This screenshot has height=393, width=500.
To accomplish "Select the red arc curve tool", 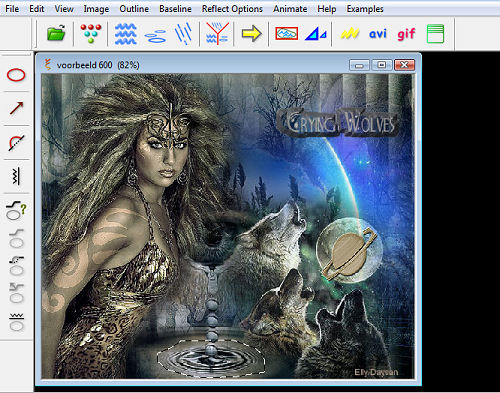I will [16, 143].
